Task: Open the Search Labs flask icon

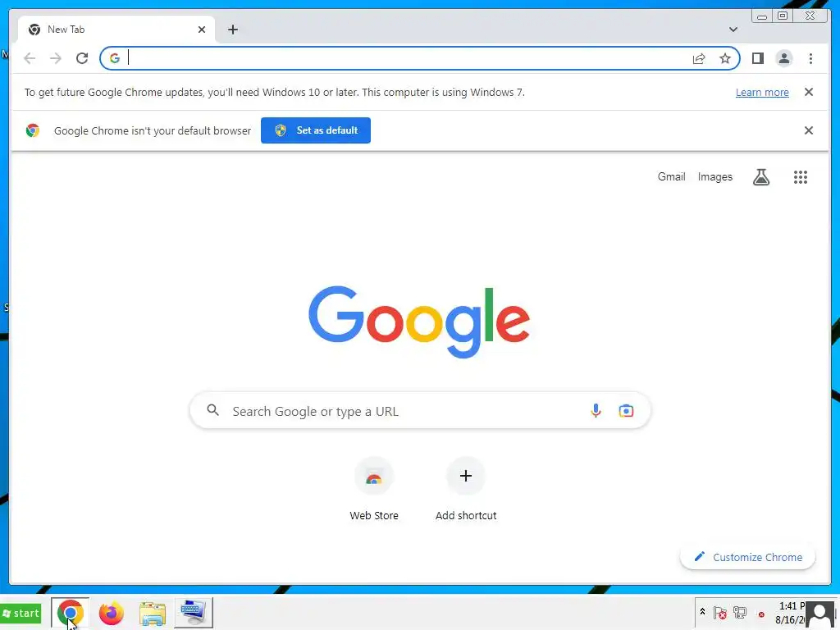Action: tap(760, 177)
